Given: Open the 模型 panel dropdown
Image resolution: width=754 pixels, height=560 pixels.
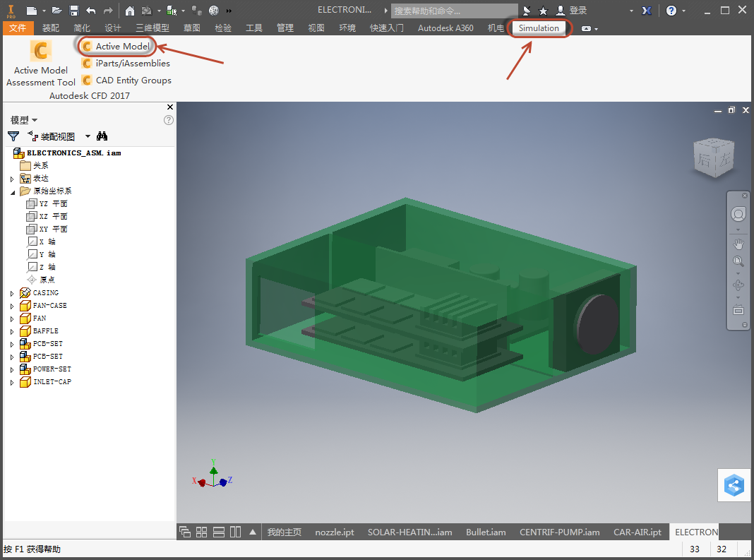Looking at the screenshot, I should pyautogui.click(x=24, y=120).
